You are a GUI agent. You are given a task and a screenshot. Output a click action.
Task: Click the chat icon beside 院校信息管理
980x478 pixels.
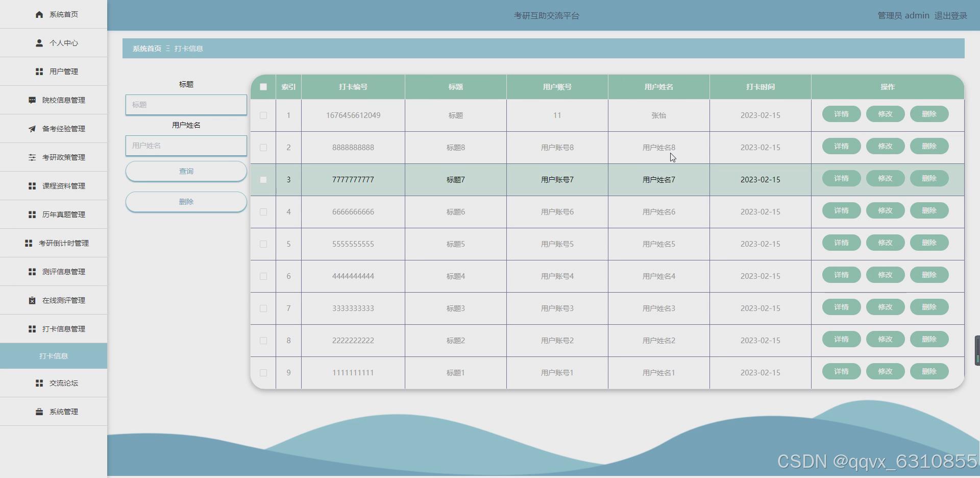[32, 100]
